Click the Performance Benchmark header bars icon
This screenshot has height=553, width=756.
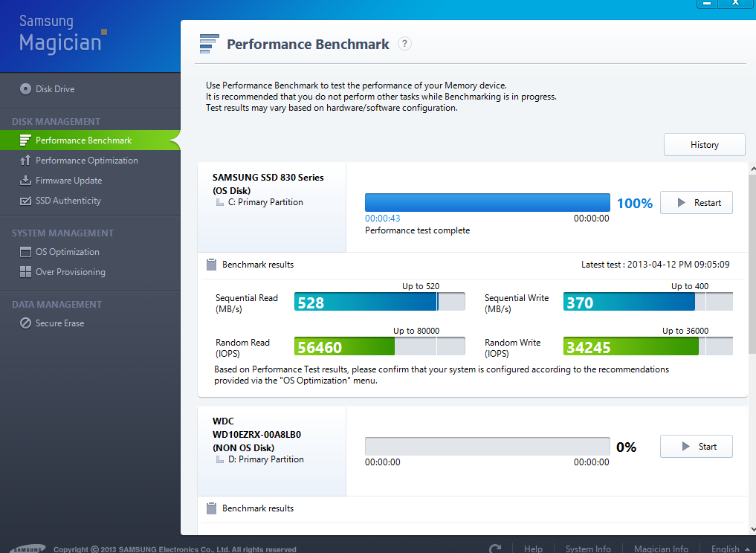pos(209,44)
